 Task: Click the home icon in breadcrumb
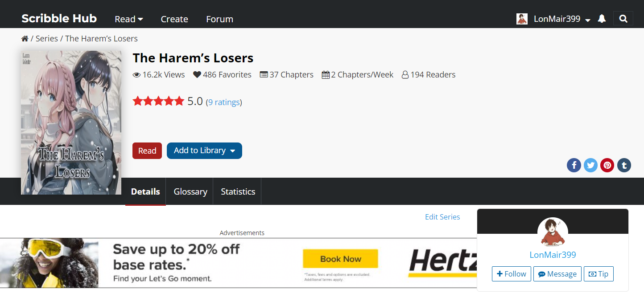pos(25,39)
